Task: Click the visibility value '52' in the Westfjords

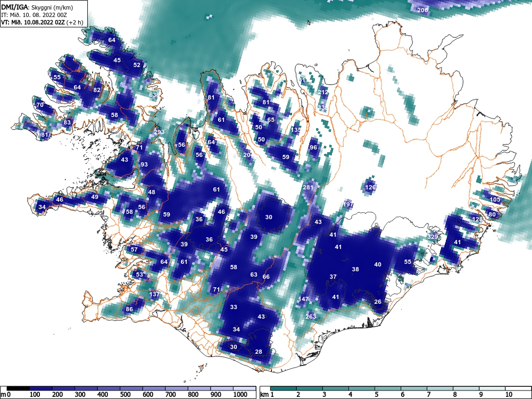Action: (137, 65)
